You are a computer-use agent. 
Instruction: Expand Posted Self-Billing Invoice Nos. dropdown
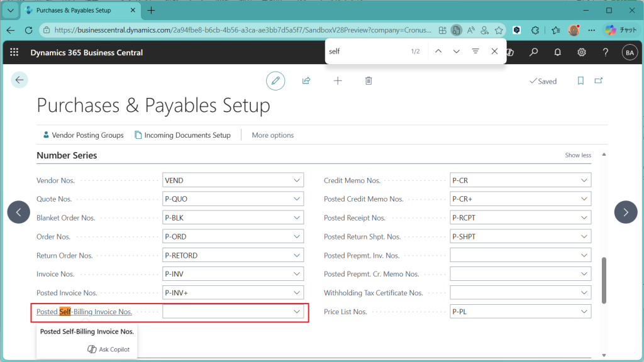[x=297, y=312]
